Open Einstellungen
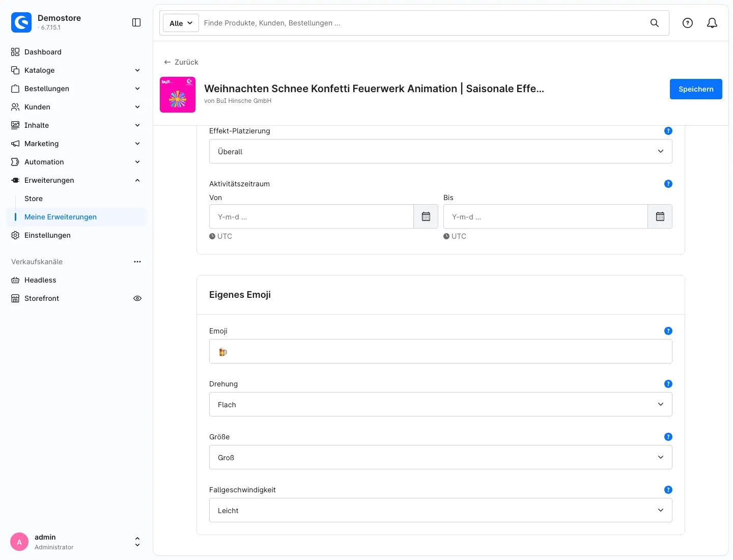 tap(76, 235)
